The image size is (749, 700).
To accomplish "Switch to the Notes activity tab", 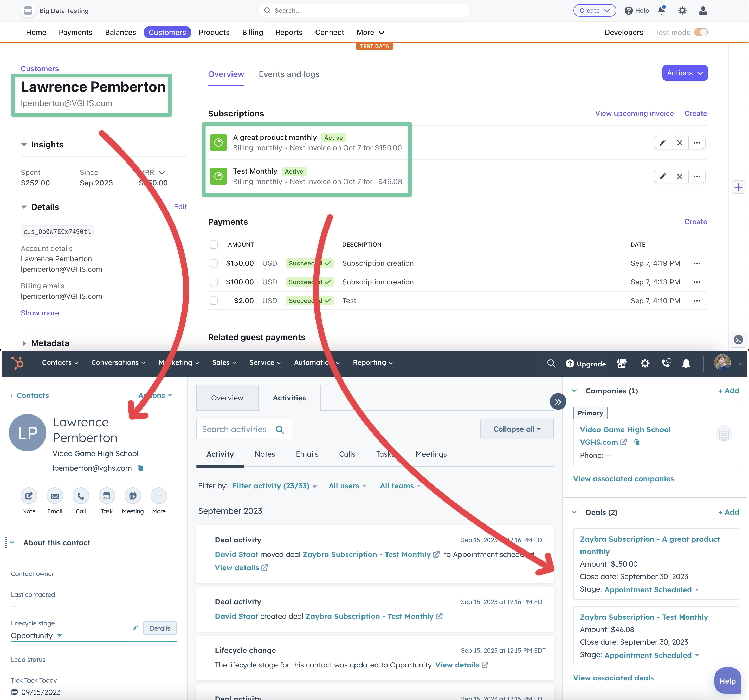I will pyautogui.click(x=265, y=454).
